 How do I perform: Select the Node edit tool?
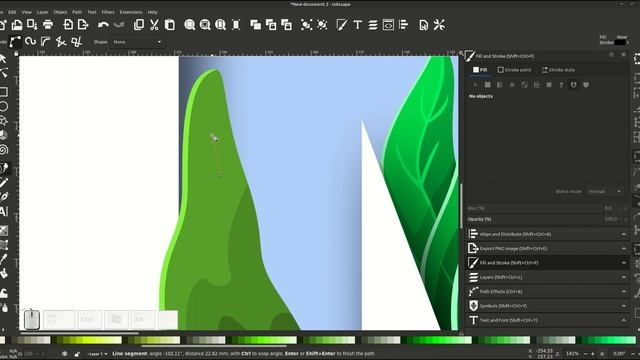click(3, 73)
